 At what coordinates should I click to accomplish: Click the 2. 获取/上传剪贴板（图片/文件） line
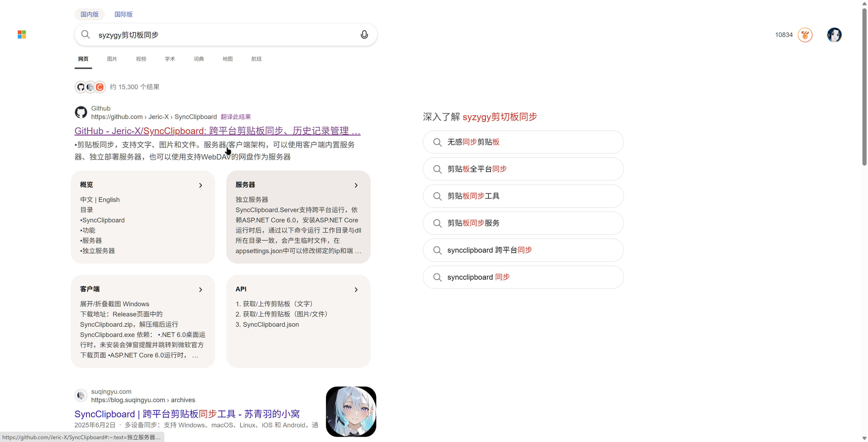(x=283, y=315)
